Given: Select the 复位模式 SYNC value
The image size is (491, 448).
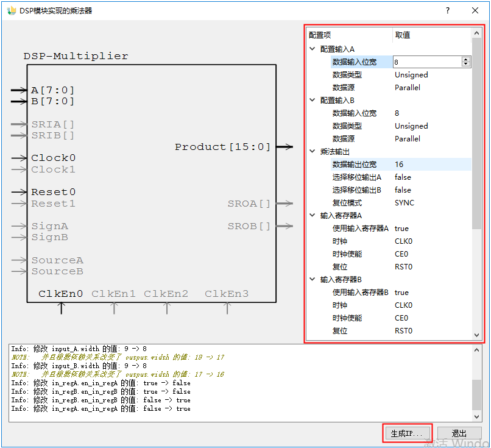Looking at the screenshot, I should (404, 202).
